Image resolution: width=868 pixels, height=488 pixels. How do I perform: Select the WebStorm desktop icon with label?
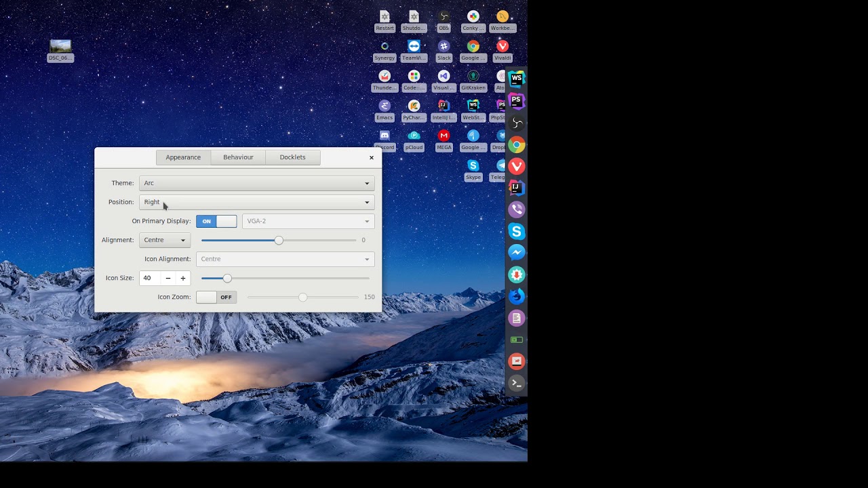[x=473, y=110]
